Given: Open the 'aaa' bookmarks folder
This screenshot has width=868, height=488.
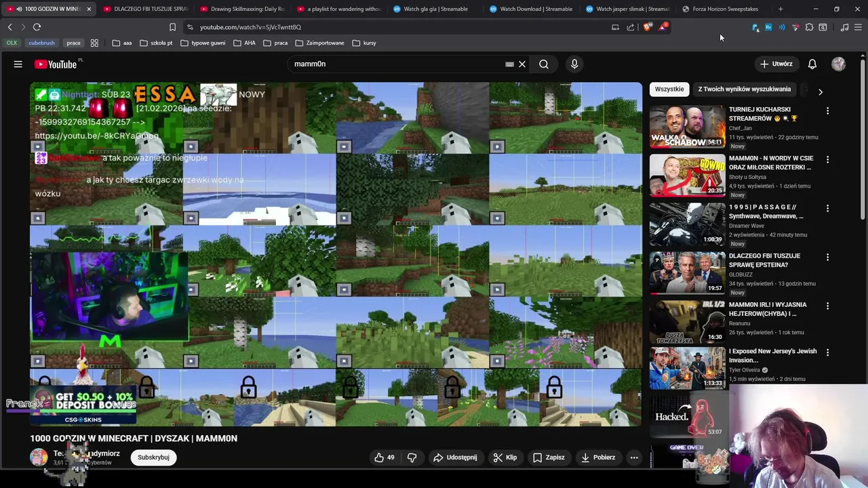Looking at the screenshot, I should click(x=122, y=43).
